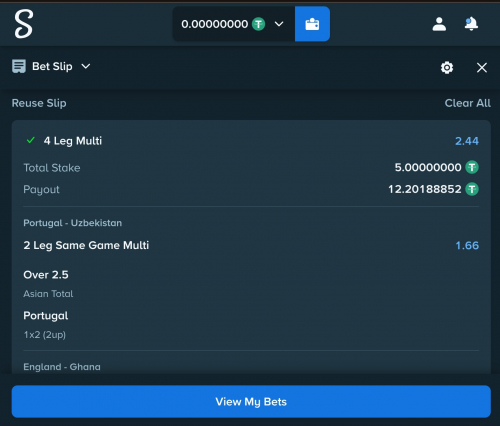
Task: Click the 0.00000000 balance value
Action: [x=215, y=24]
